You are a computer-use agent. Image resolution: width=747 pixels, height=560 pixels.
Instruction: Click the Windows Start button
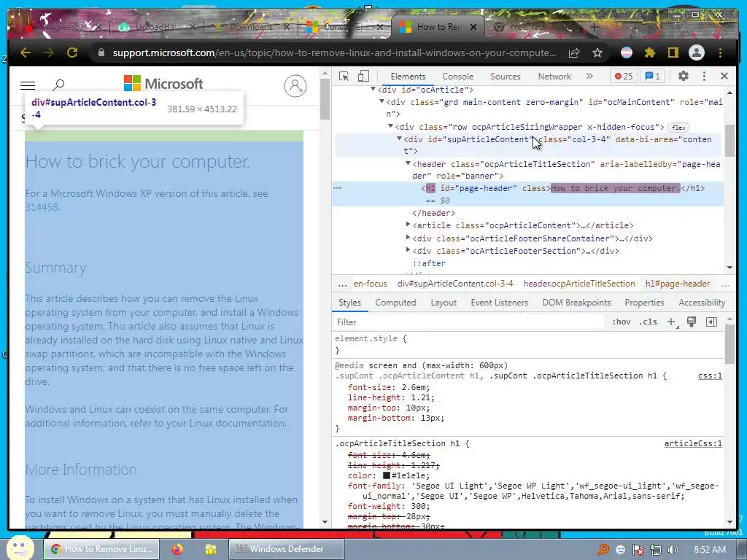(20, 548)
